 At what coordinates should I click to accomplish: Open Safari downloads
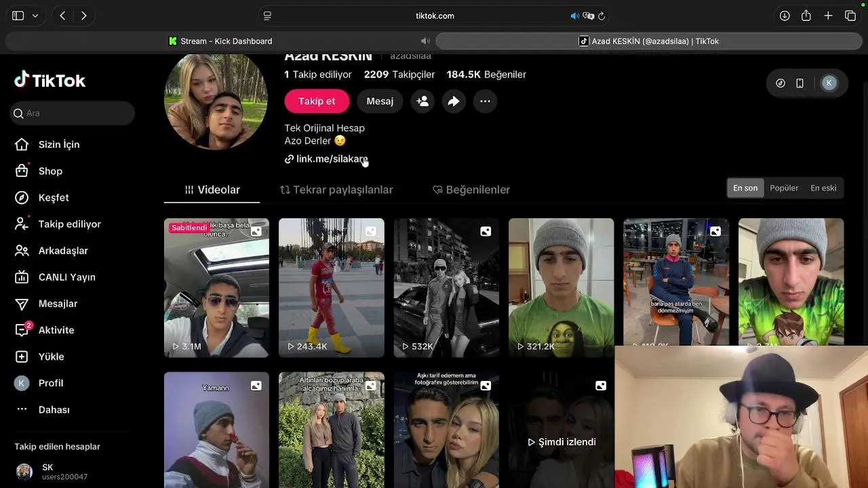(x=785, y=16)
